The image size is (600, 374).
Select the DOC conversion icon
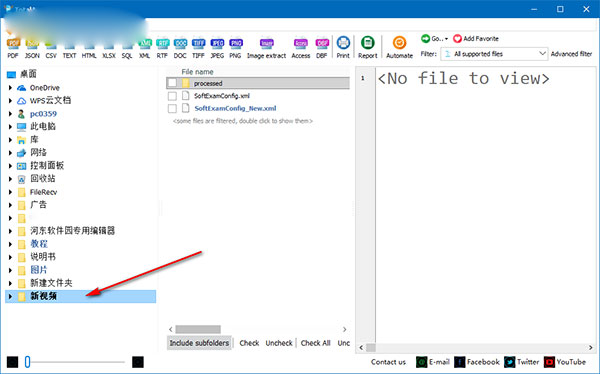(x=180, y=43)
